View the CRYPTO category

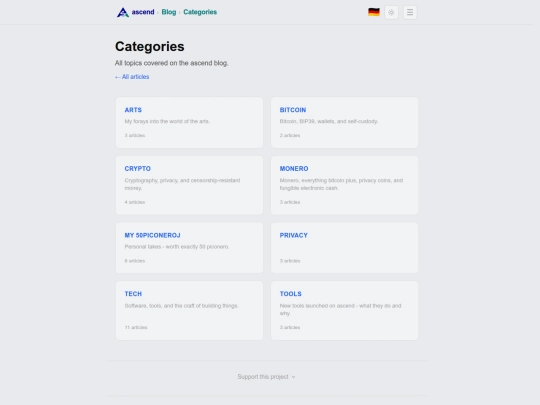pos(189,185)
